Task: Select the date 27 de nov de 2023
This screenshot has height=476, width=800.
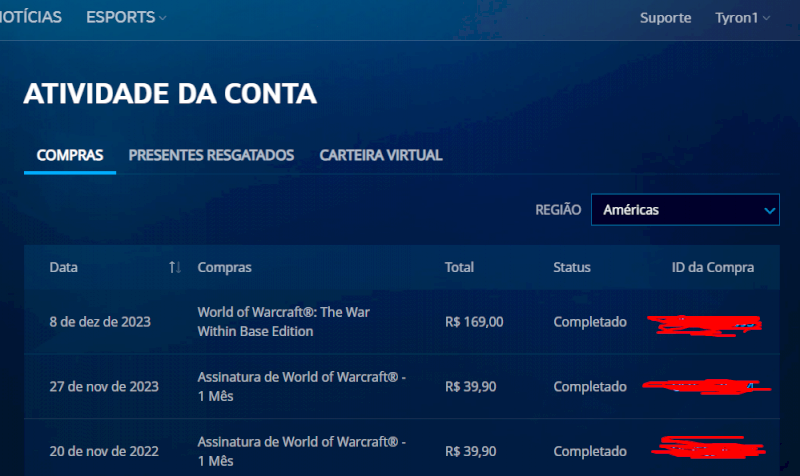Action: click(x=104, y=387)
